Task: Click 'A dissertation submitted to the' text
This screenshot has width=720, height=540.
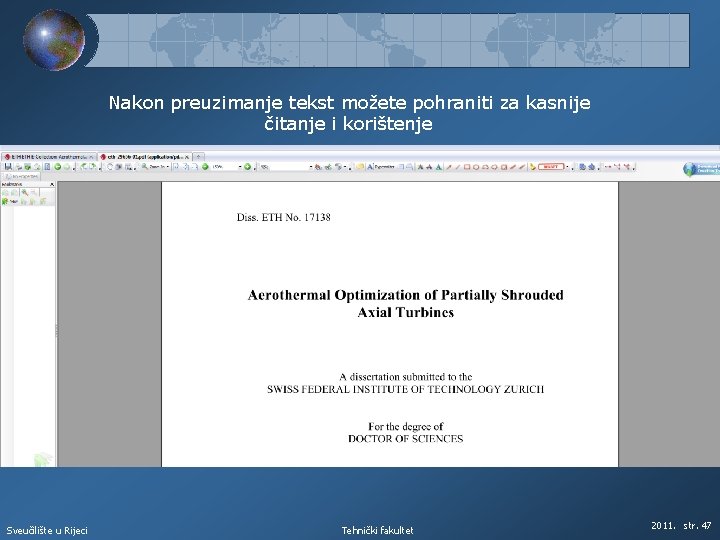Action: (405, 377)
